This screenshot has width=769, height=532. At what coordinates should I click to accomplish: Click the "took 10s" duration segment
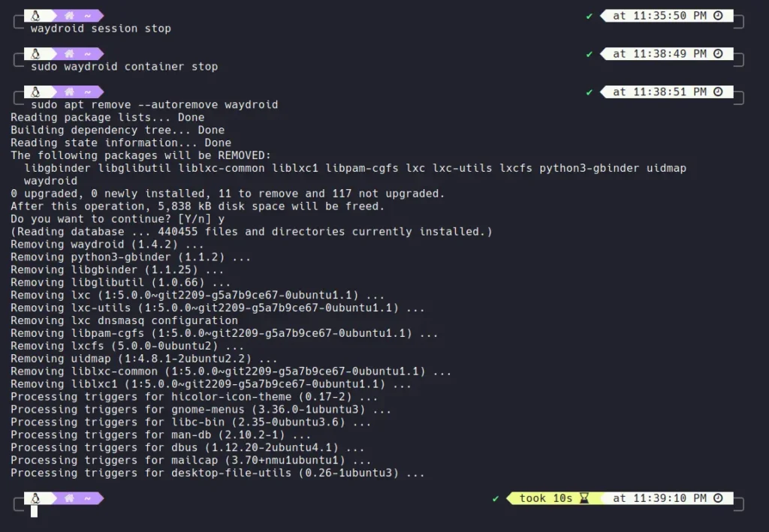545,498
